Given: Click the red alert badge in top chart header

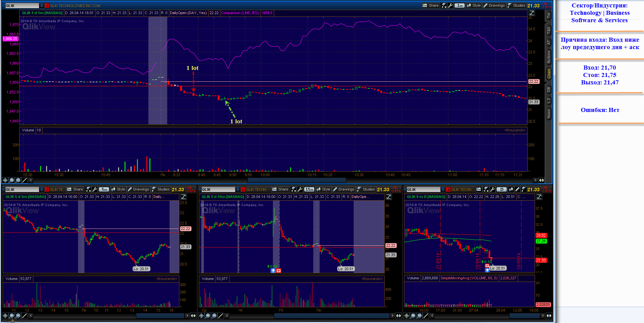Looking at the screenshot, I should pos(47,6).
